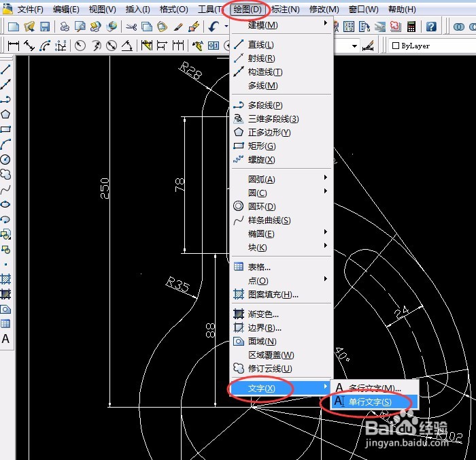Select the Linear dimension tool
Viewport: 476px width, 460px height.
pyautogui.click(x=14, y=46)
